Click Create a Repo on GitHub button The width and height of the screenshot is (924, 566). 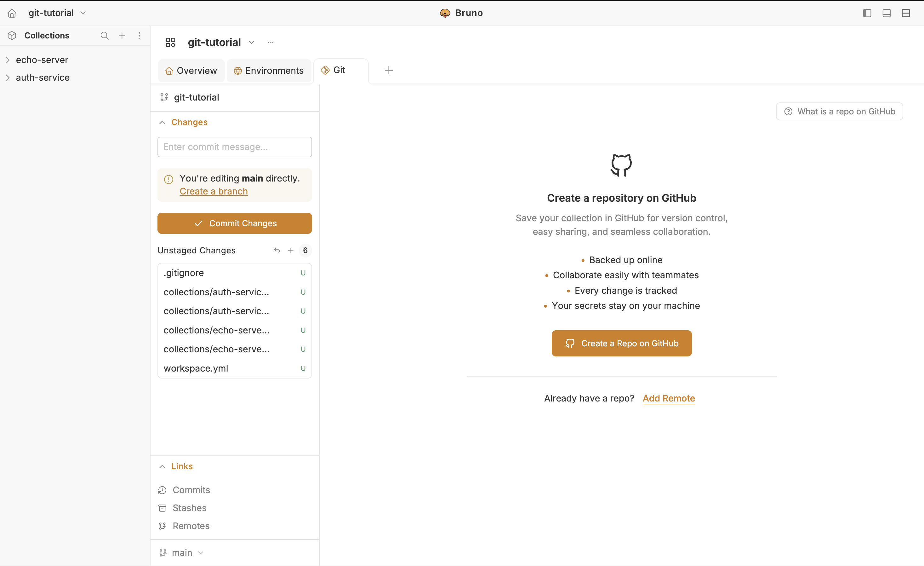pyautogui.click(x=621, y=344)
